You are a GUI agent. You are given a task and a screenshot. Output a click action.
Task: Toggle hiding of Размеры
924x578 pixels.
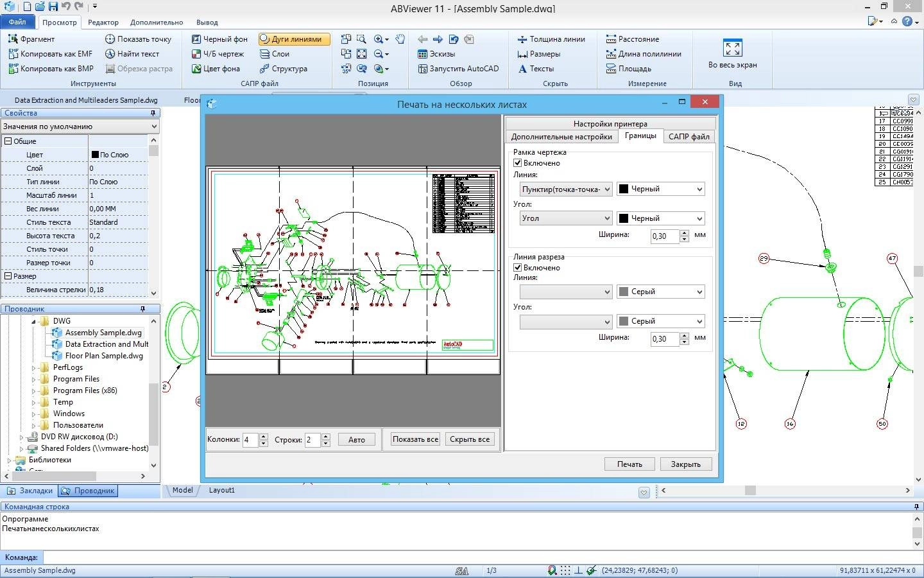(539, 54)
